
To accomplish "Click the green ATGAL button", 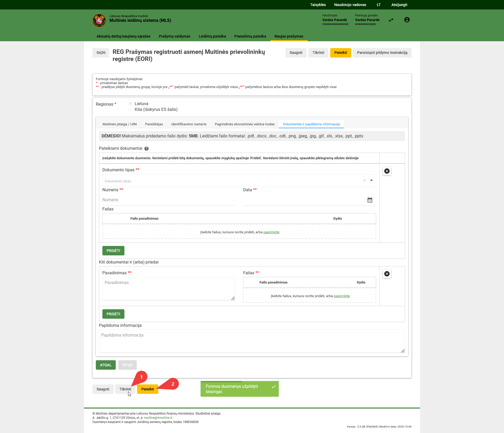I will click(x=106, y=365).
